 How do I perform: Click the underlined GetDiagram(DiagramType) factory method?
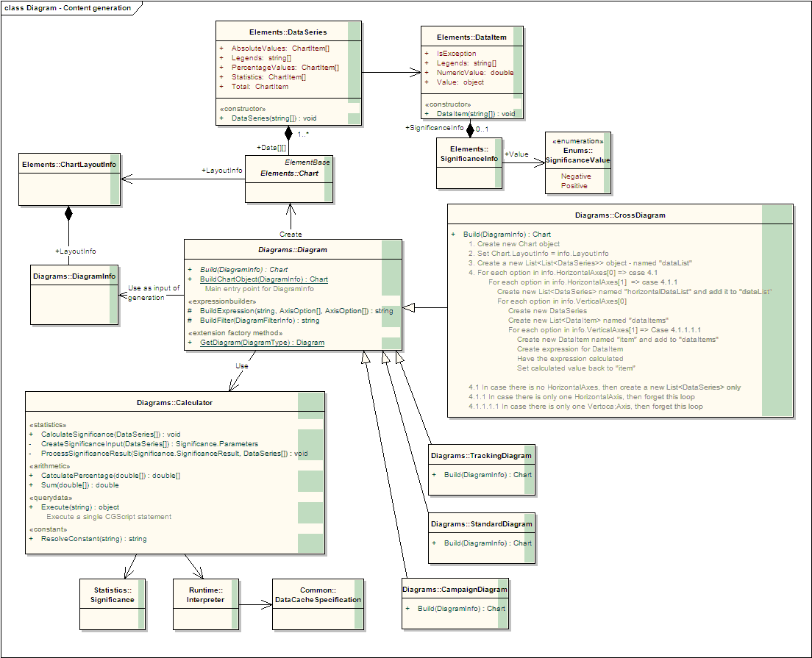coord(262,343)
